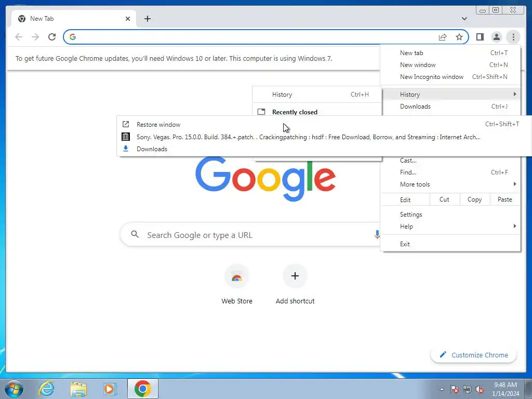Image resolution: width=532 pixels, height=399 pixels.
Task: Select New window menu entry
Action: [450, 65]
